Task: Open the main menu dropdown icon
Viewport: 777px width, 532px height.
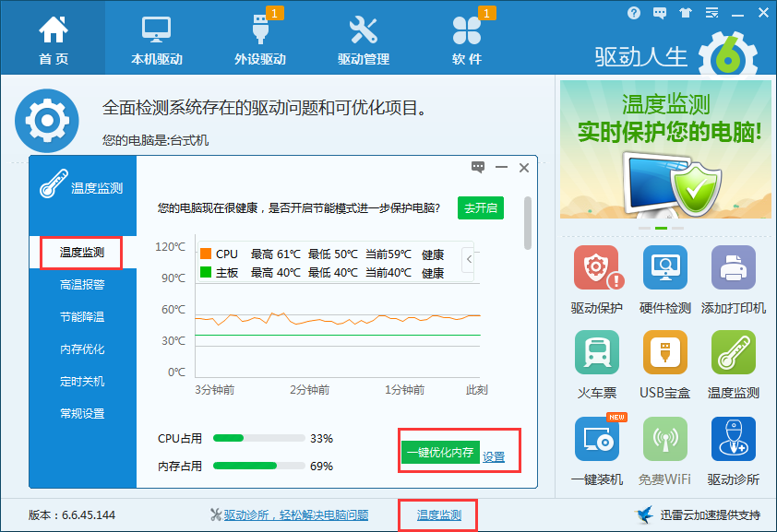Action: pos(712,13)
